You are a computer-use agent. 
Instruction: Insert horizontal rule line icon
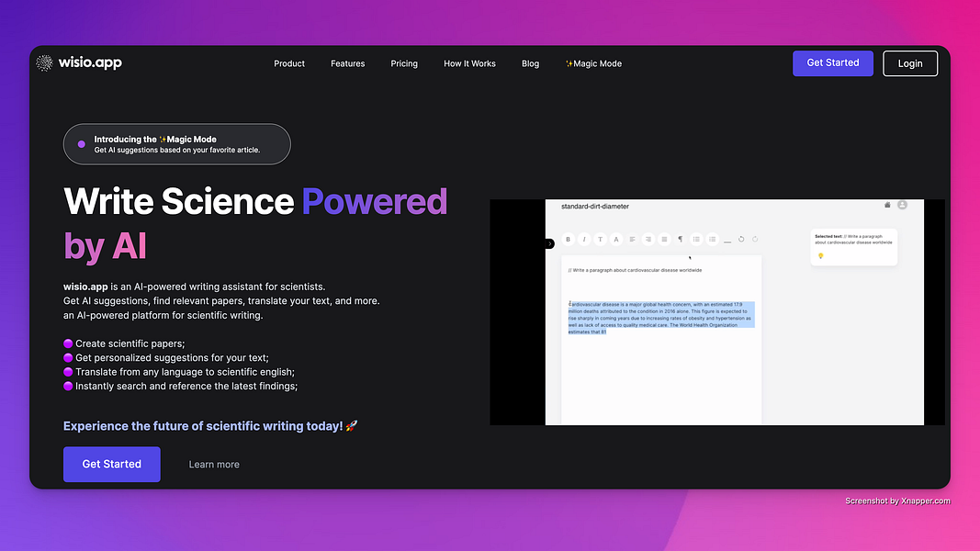727,241
